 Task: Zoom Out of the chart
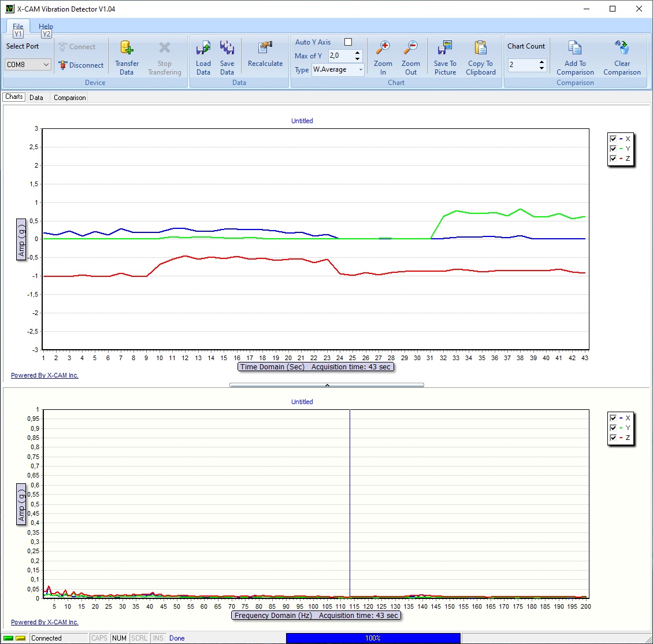(x=411, y=58)
